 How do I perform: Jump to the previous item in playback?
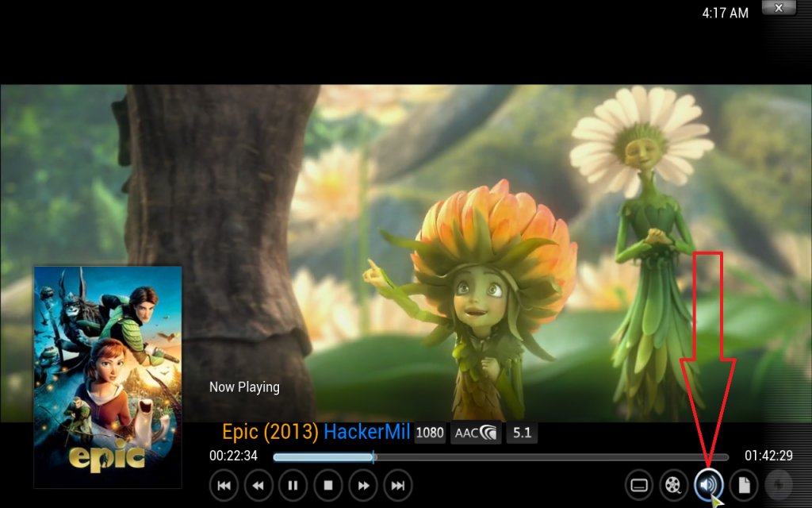[224, 486]
